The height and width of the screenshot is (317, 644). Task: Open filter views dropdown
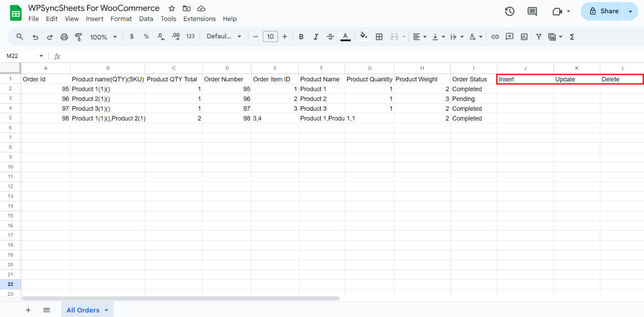click(x=555, y=36)
